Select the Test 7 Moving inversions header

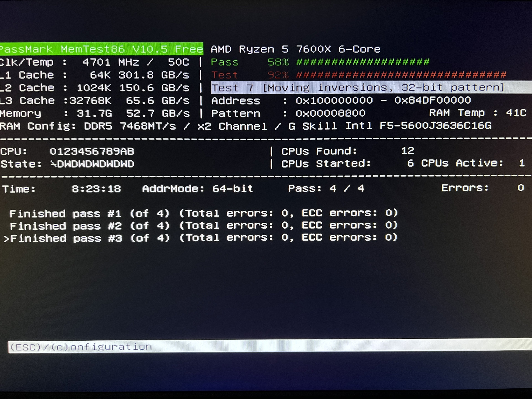click(357, 88)
